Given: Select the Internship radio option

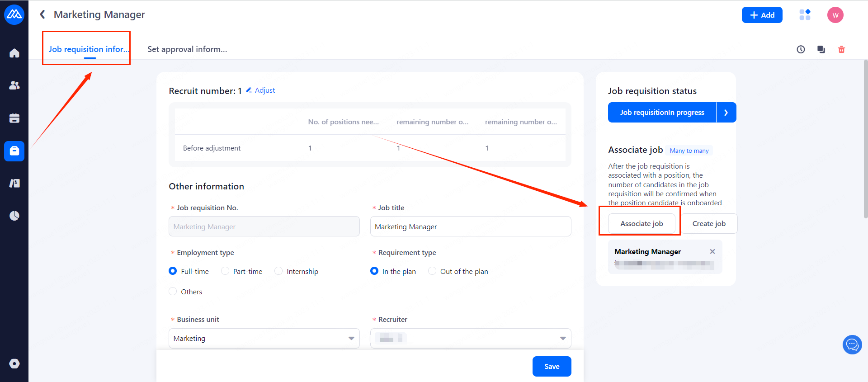Looking at the screenshot, I should tap(278, 271).
